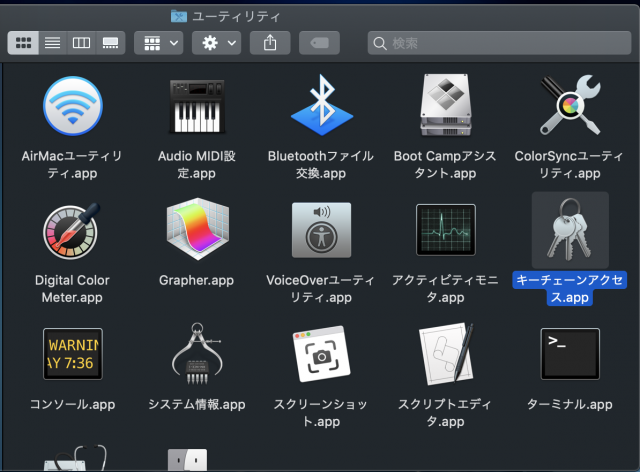Click the VoiceOverユーティリティ.app label

(321, 289)
